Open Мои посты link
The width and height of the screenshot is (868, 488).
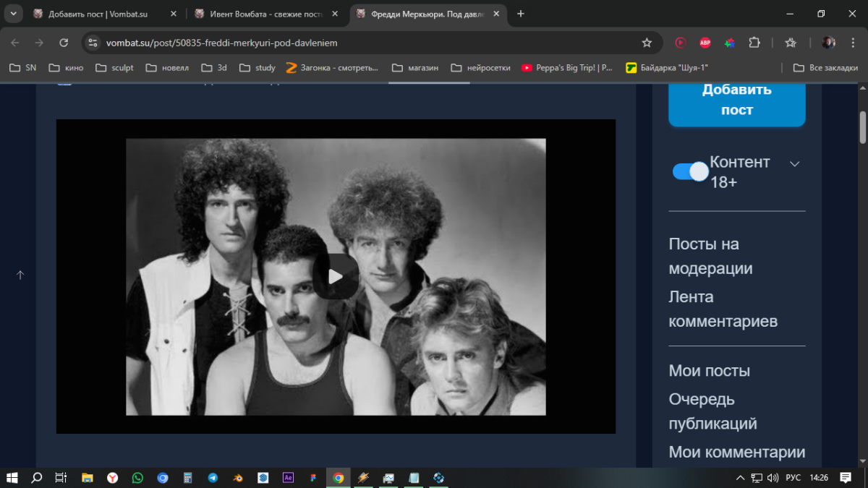[709, 371]
